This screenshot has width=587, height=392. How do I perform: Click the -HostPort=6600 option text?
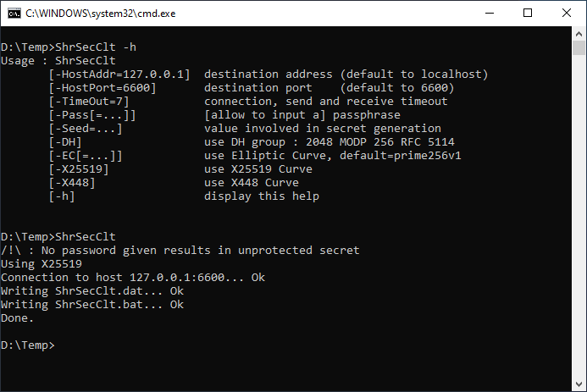click(x=102, y=87)
